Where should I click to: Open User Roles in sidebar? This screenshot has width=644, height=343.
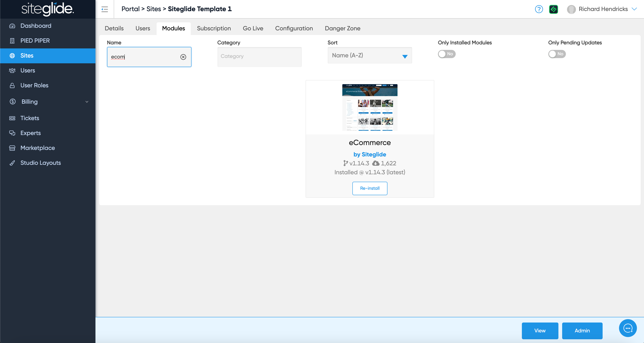48,85
